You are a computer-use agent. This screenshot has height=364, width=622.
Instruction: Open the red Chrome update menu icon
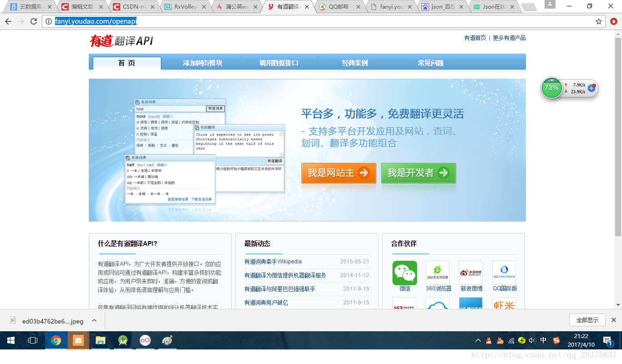pos(613,21)
